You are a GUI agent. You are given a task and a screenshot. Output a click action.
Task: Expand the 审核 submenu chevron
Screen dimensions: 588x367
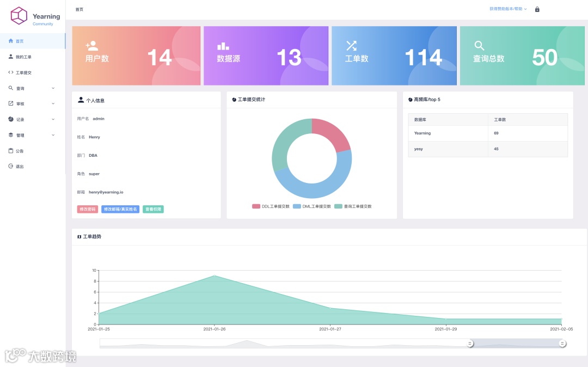coord(53,103)
